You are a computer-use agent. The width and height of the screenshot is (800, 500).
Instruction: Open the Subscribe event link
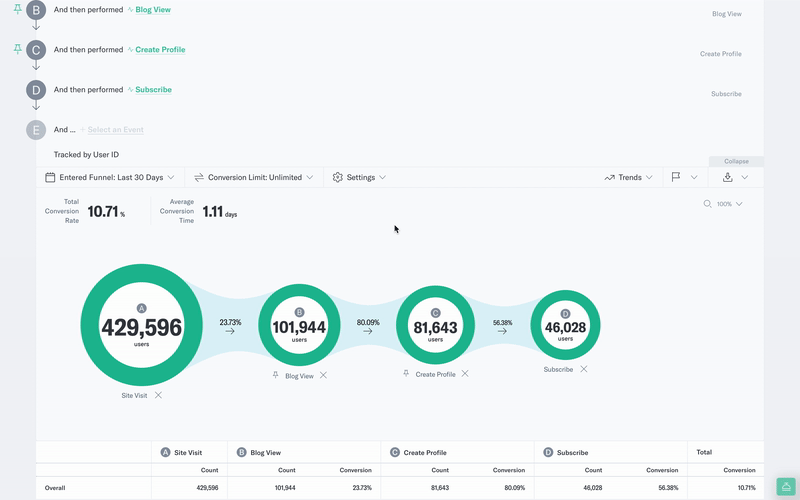tap(154, 89)
